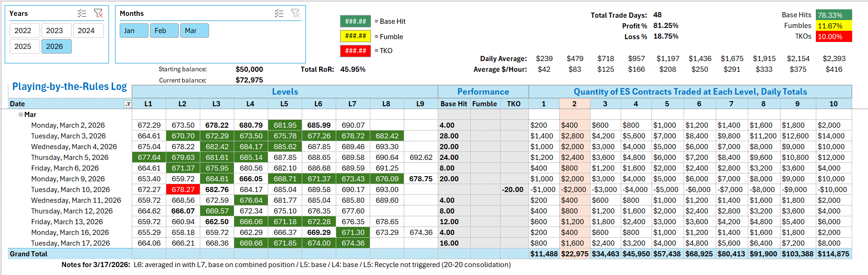
Task: Clear the filter on the Years slicer
Action: pyautogui.click(x=98, y=14)
